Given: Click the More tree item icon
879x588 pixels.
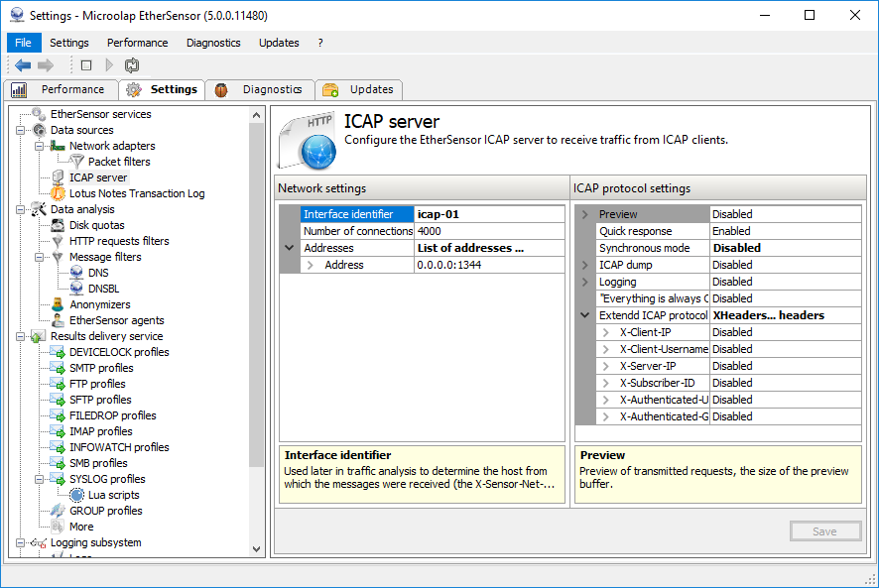Looking at the screenshot, I should coord(58,527).
